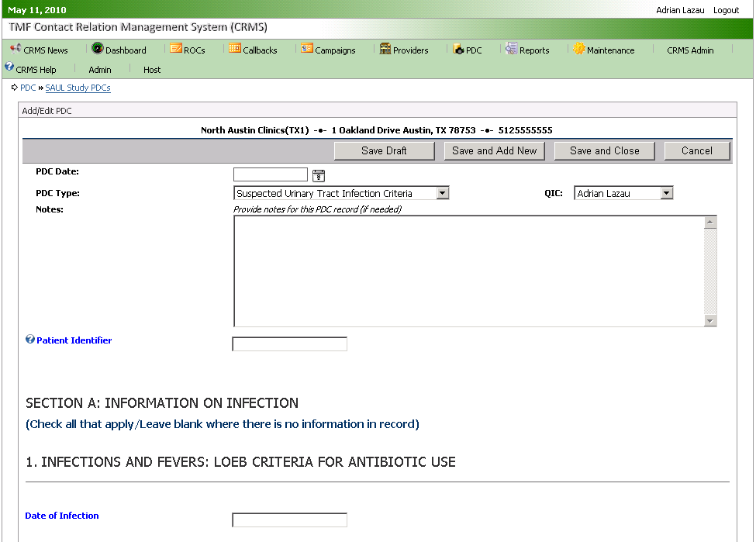Open the PDC Date calendar picker
Screen dimensions: 756x542
click(x=319, y=175)
